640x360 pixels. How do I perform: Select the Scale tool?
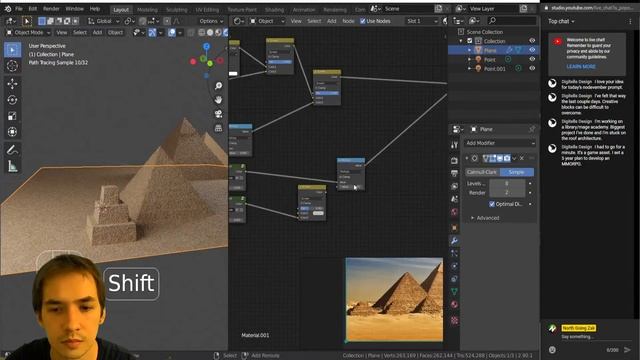click(x=12, y=116)
